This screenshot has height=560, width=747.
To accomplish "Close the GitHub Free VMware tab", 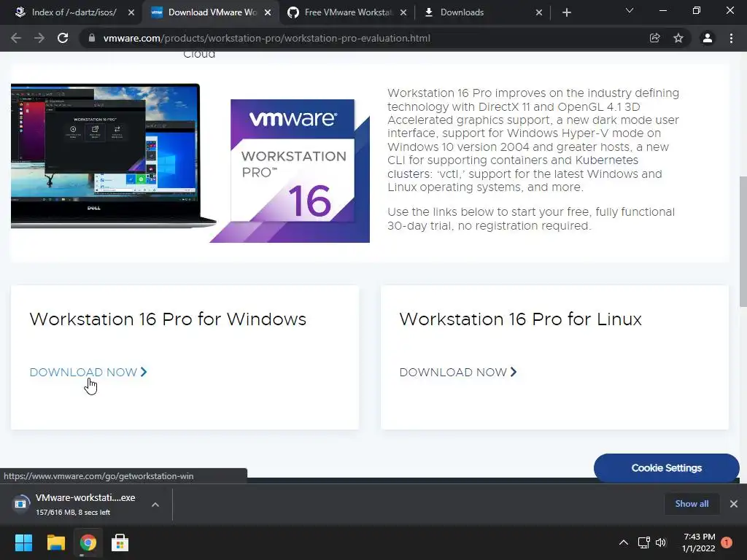I will (x=403, y=12).
